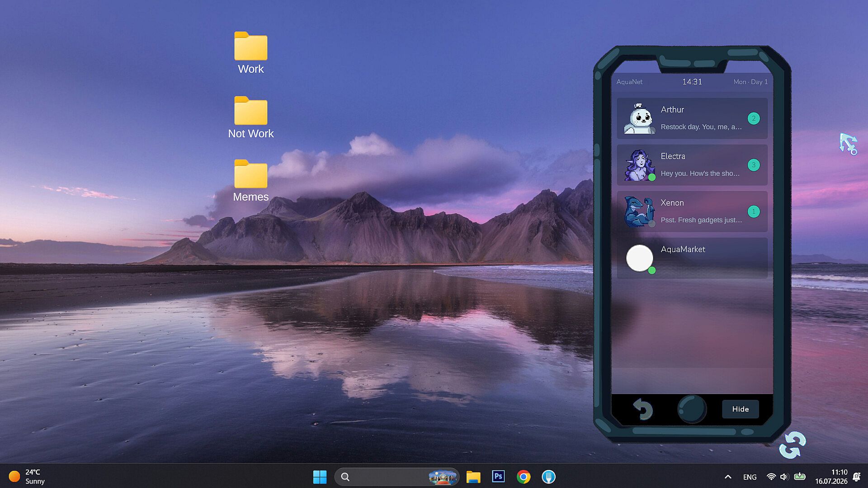Click AquaMarket's white circle avatar
This screenshot has height=488, width=868.
tap(640, 258)
